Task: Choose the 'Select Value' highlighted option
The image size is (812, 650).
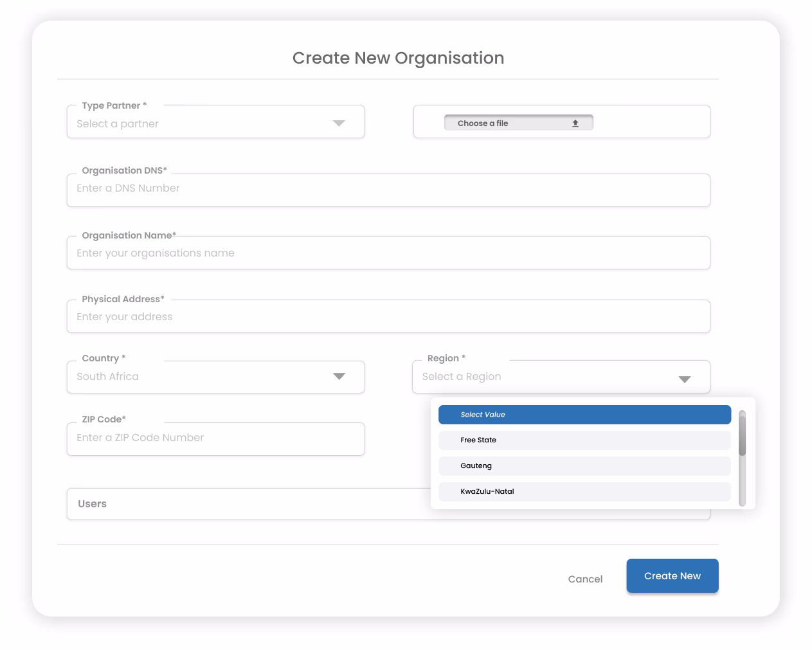Action: 584,415
